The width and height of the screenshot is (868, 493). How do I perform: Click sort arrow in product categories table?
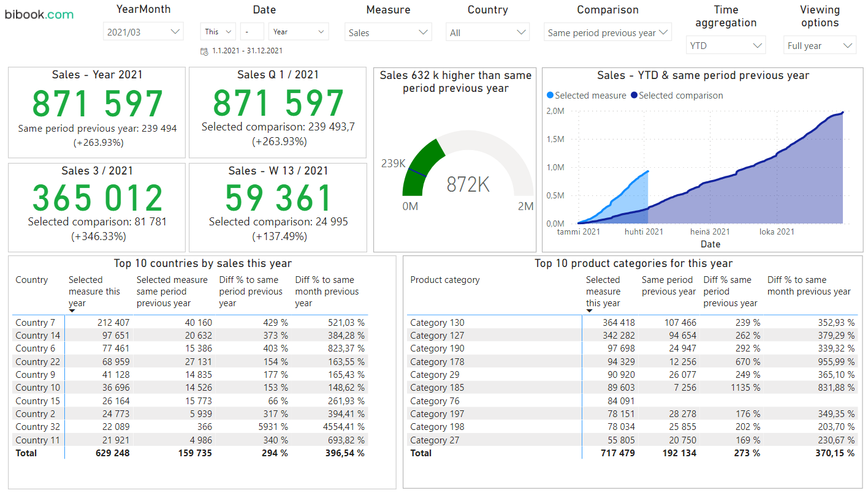coord(590,311)
